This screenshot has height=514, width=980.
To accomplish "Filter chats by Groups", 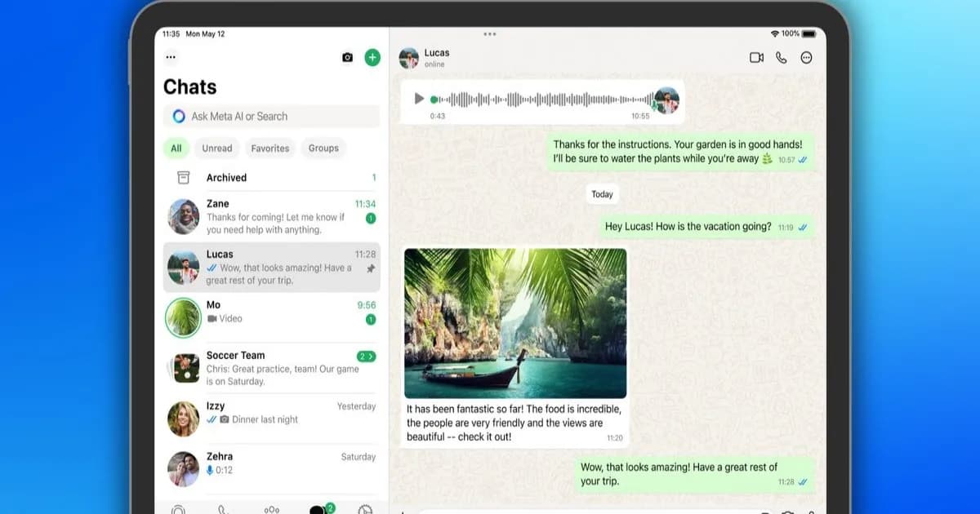I will pyautogui.click(x=323, y=148).
